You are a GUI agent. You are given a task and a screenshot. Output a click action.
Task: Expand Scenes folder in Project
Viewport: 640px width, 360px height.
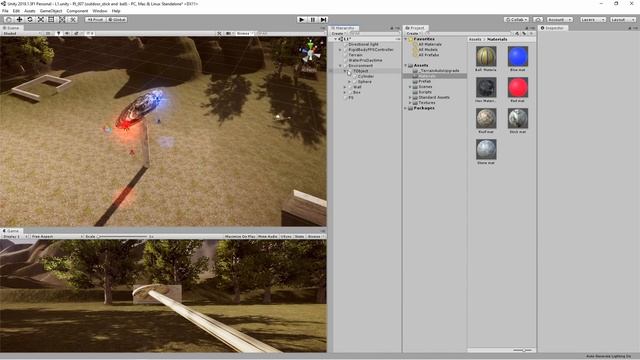(x=410, y=87)
